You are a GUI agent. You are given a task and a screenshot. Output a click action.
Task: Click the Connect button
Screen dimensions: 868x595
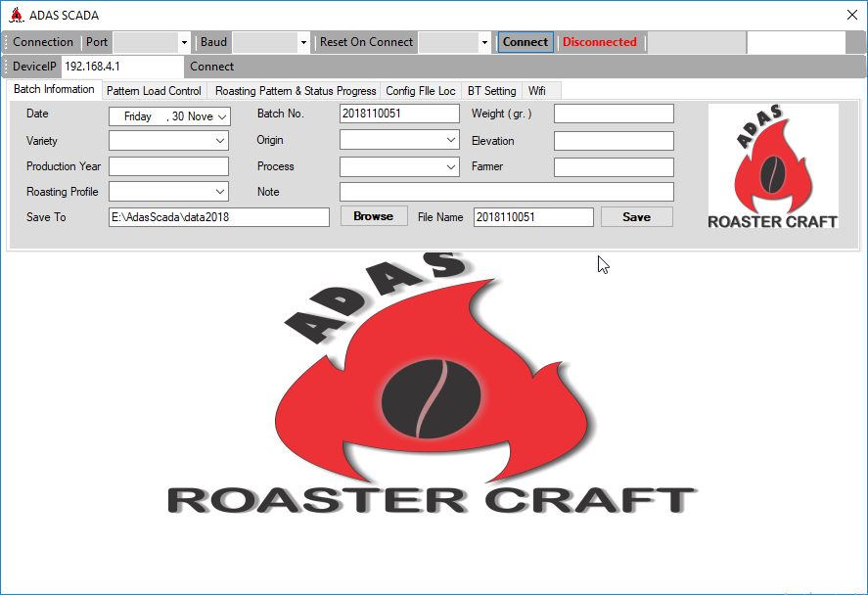pyautogui.click(x=525, y=42)
